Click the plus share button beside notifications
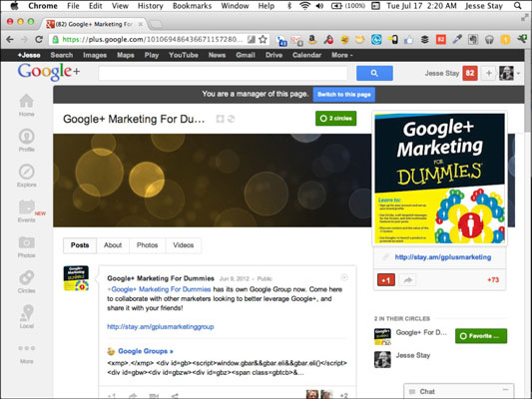Viewport: 532px width, 399px height. tap(488, 73)
